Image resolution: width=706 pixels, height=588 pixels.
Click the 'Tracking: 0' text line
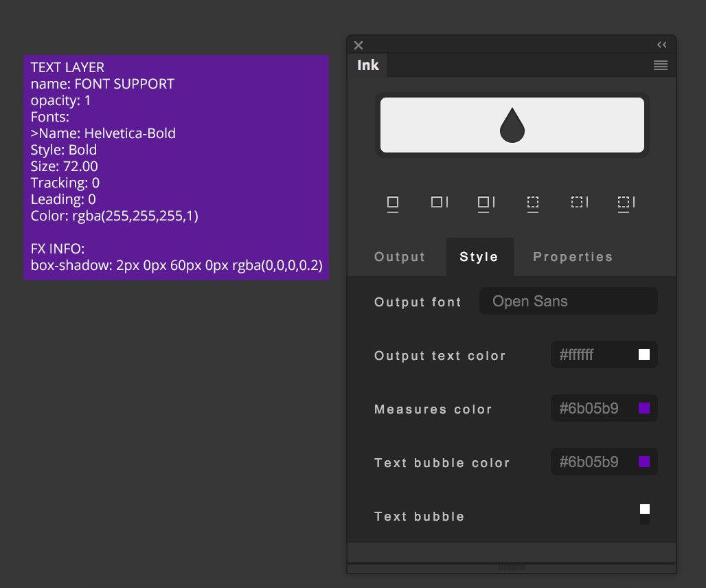(x=65, y=183)
